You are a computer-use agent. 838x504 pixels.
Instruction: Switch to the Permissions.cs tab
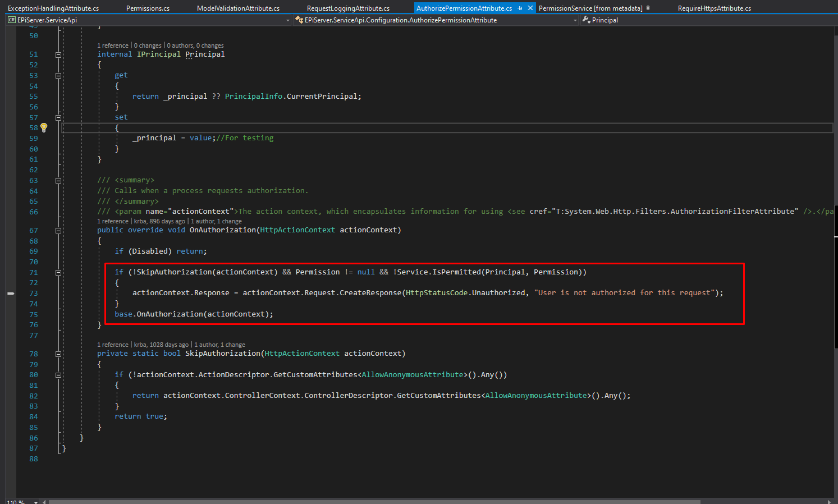pyautogui.click(x=148, y=8)
